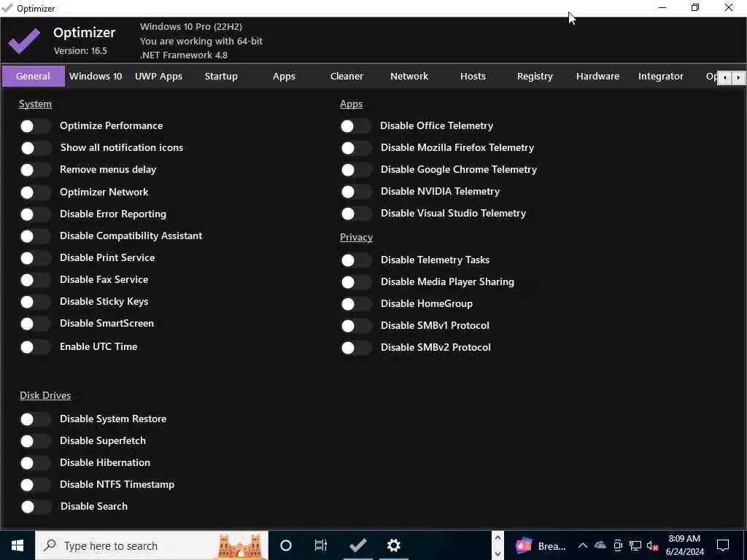Toggle Disable Compatibility Assistant

pyautogui.click(x=35, y=236)
